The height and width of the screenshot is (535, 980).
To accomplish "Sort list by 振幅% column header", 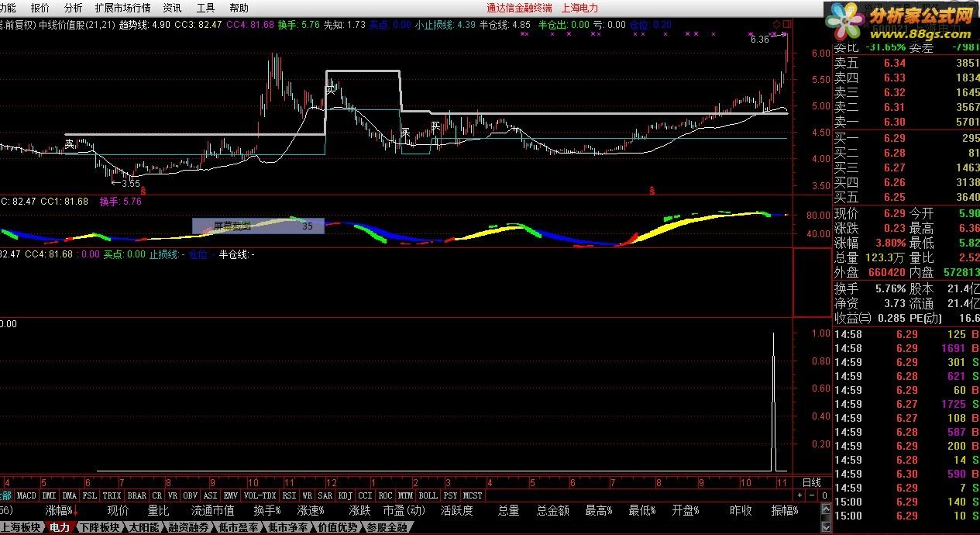I will point(784,510).
